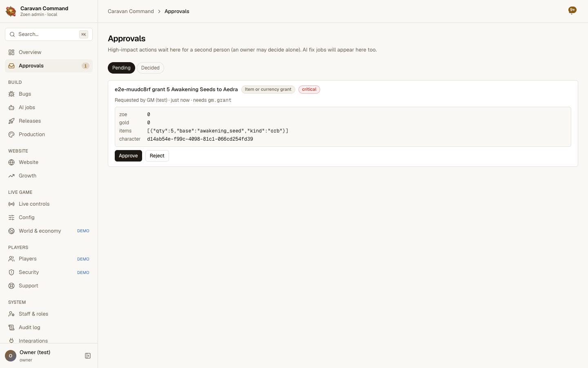Click the request title 'e2e-muudc8rf grant 5 Awakening Seeds'
This screenshot has width=588, height=368.
[176, 90]
